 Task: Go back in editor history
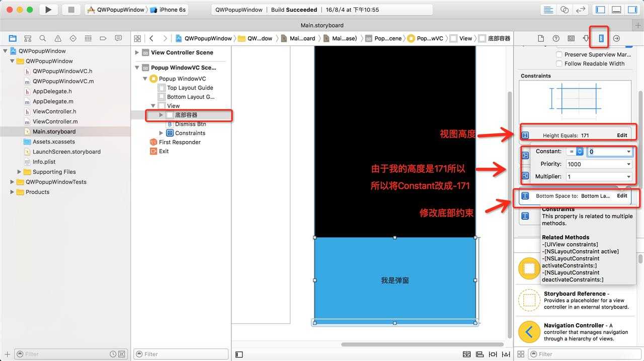tap(151, 38)
